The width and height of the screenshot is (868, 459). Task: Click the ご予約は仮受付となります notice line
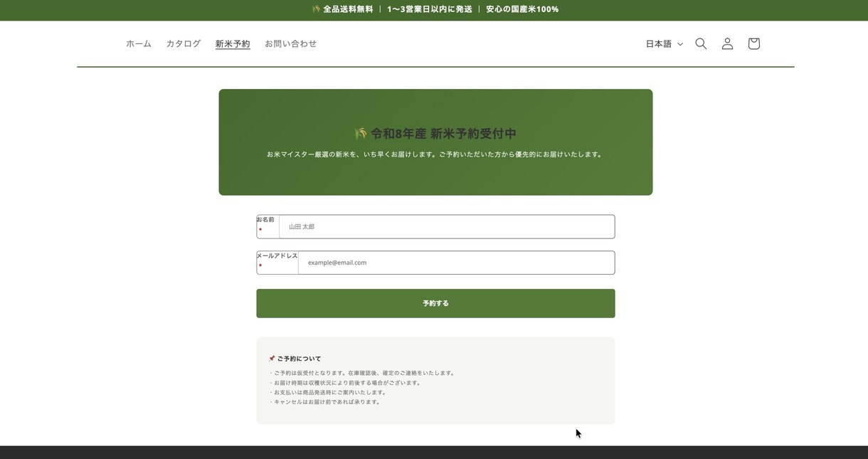click(363, 373)
